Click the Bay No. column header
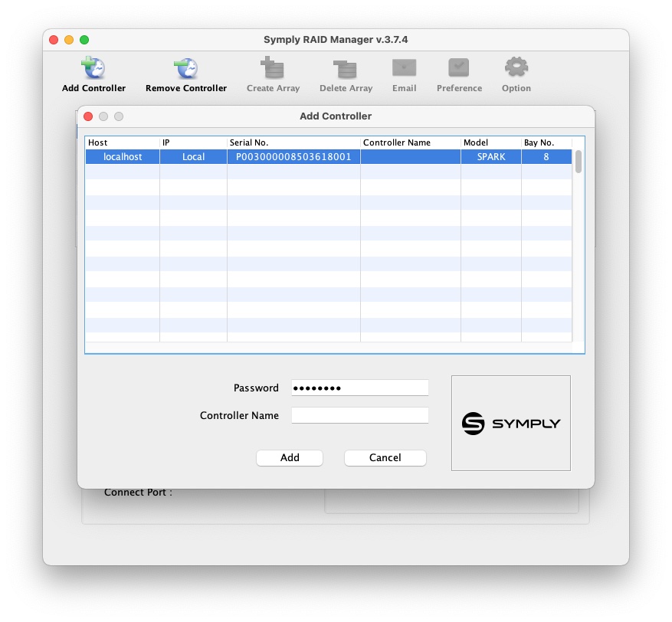Viewport: 672px width, 622px height. coord(546,142)
